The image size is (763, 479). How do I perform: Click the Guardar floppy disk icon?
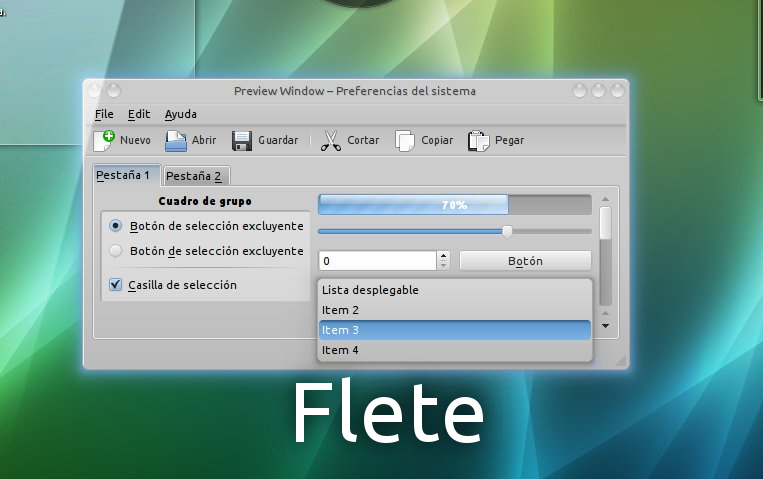click(x=242, y=141)
